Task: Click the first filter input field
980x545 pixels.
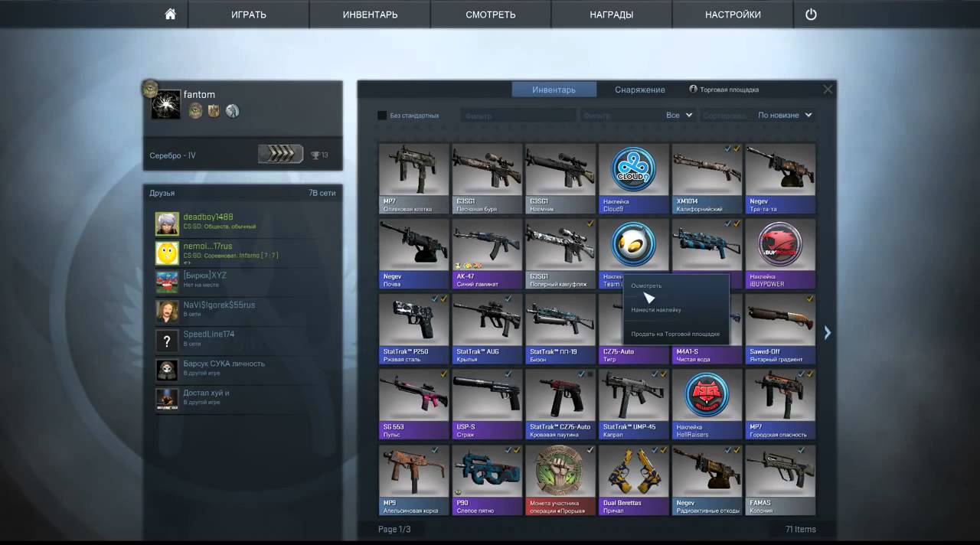Action: tap(518, 116)
